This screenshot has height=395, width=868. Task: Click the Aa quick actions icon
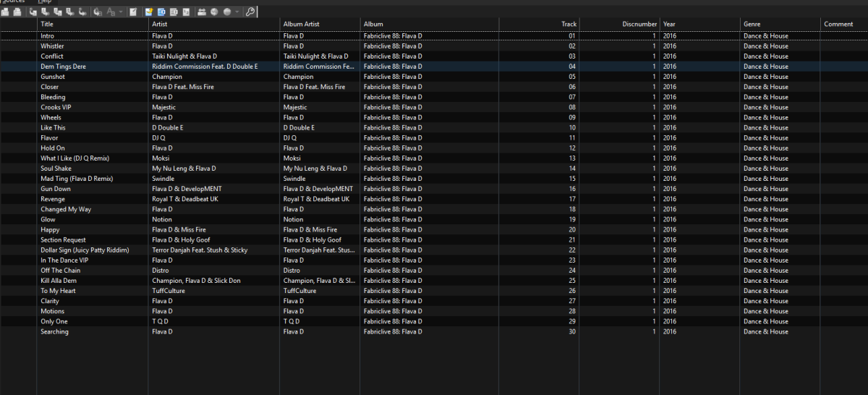pos(111,12)
